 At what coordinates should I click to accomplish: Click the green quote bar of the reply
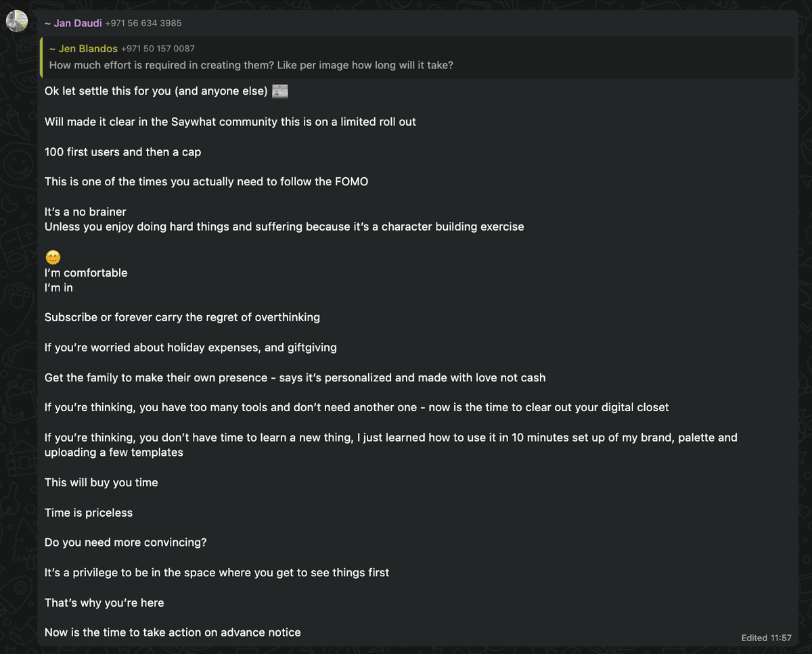pyautogui.click(x=42, y=57)
